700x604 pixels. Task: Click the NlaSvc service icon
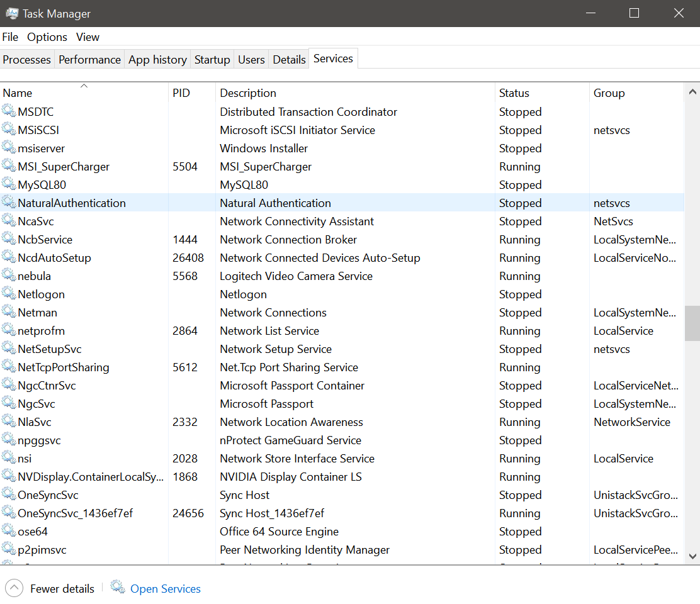(9, 422)
